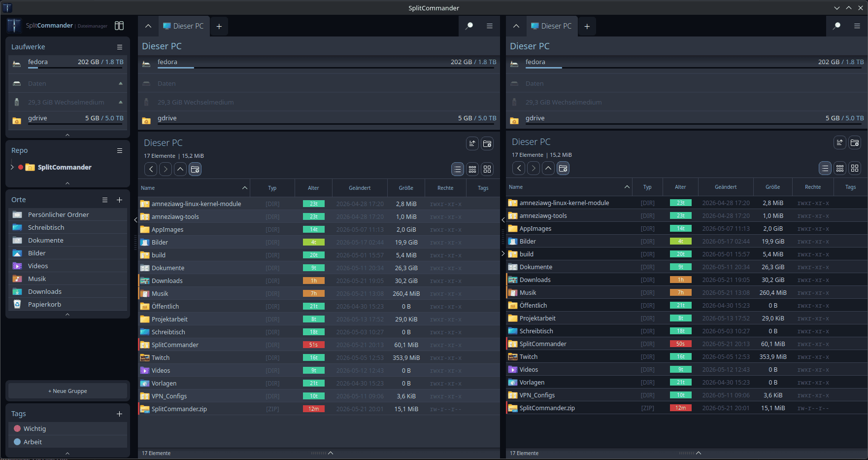This screenshot has width=868, height=460.
Task: Click the arrow on divider between panes
Action: [503, 220]
